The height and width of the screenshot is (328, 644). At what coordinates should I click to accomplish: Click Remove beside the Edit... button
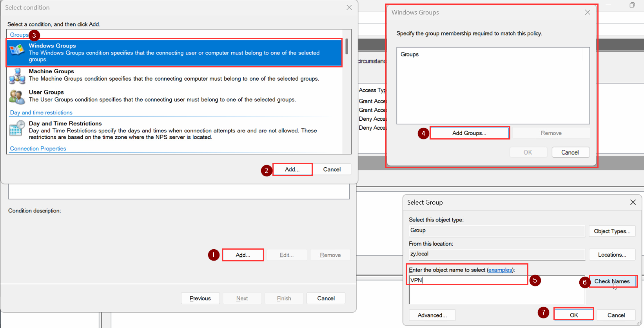[x=330, y=255]
